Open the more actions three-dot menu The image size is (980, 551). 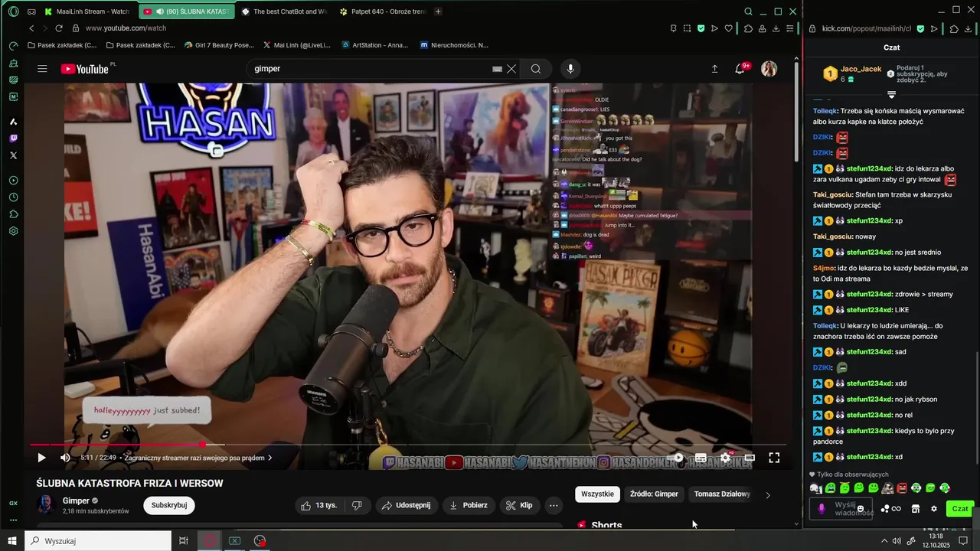(x=554, y=505)
